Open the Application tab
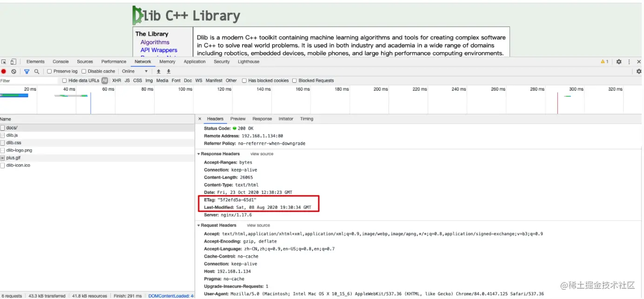644x299 pixels. (x=195, y=62)
